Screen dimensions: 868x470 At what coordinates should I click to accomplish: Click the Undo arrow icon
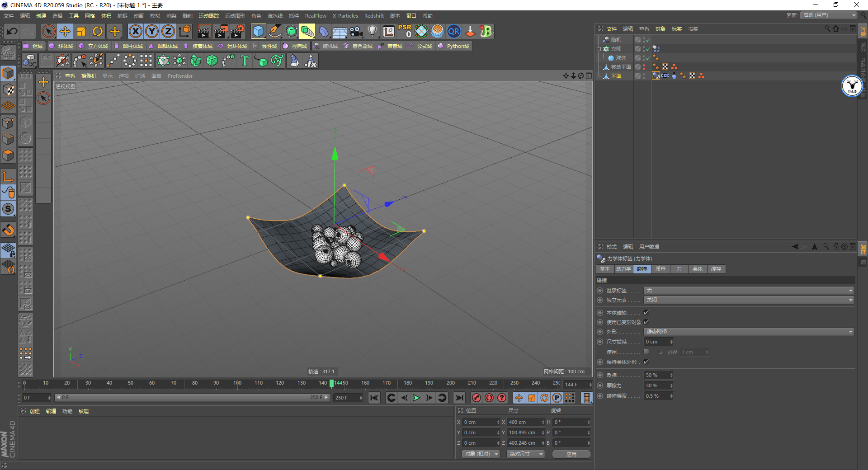point(12,31)
